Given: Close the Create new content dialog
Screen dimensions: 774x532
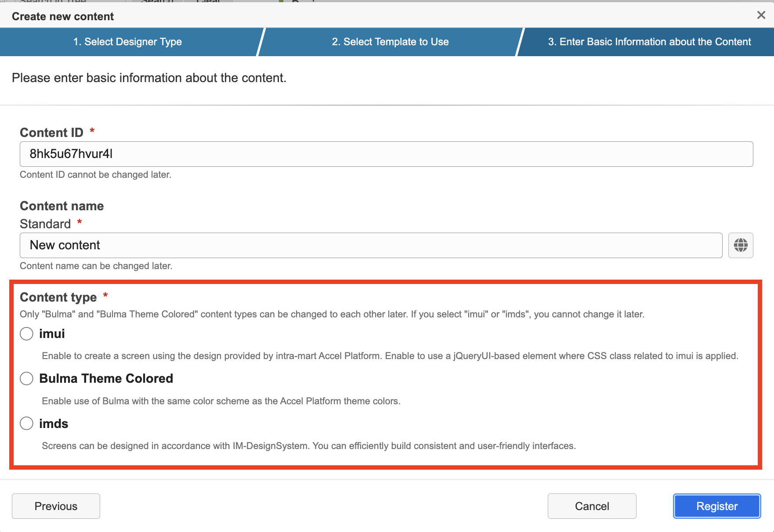Looking at the screenshot, I should tap(761, 15).
